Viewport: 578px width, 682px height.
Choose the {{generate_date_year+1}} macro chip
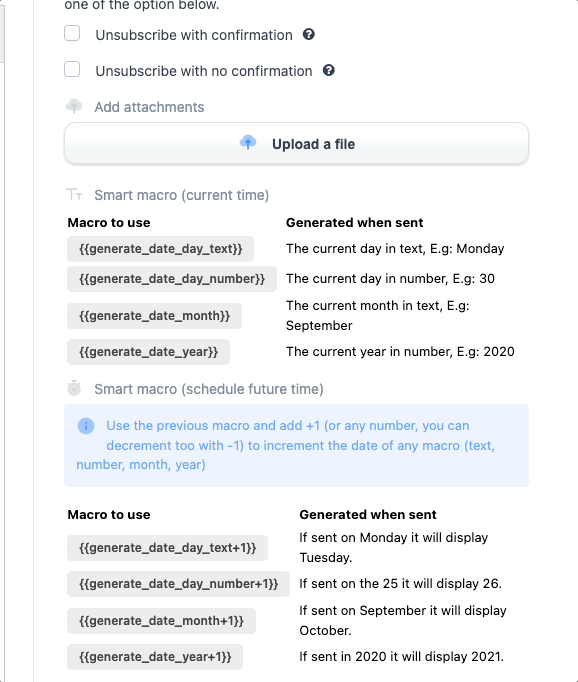coord(155,657)
